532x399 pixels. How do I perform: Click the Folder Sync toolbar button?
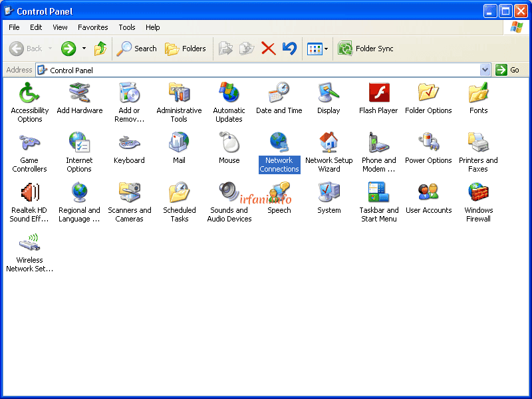366,49
